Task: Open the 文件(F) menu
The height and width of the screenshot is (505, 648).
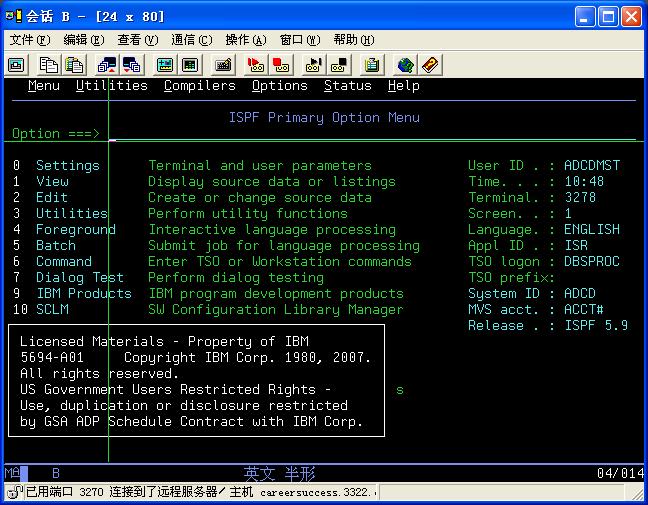Action: point(30,40)
